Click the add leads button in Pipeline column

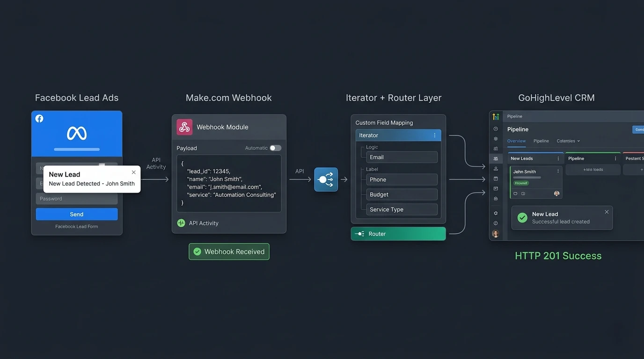tap(593, 170)
